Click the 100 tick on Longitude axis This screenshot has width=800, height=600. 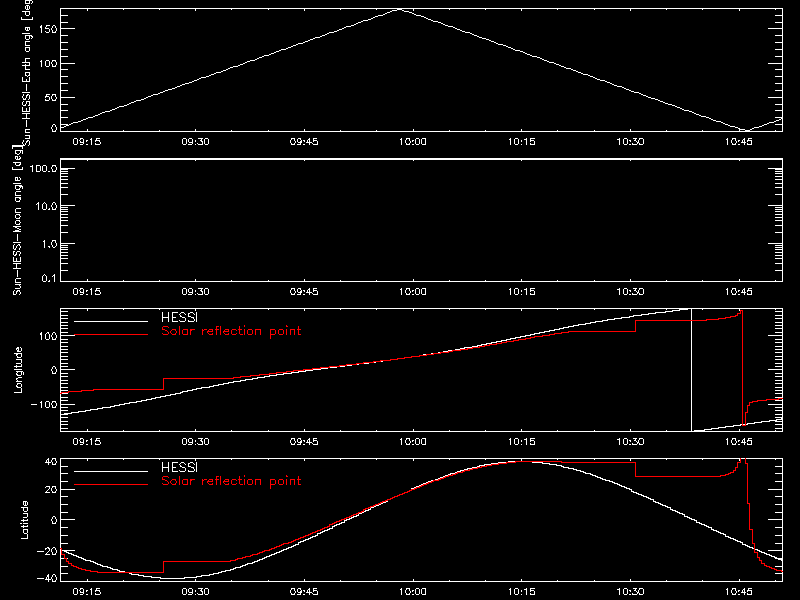48,336
